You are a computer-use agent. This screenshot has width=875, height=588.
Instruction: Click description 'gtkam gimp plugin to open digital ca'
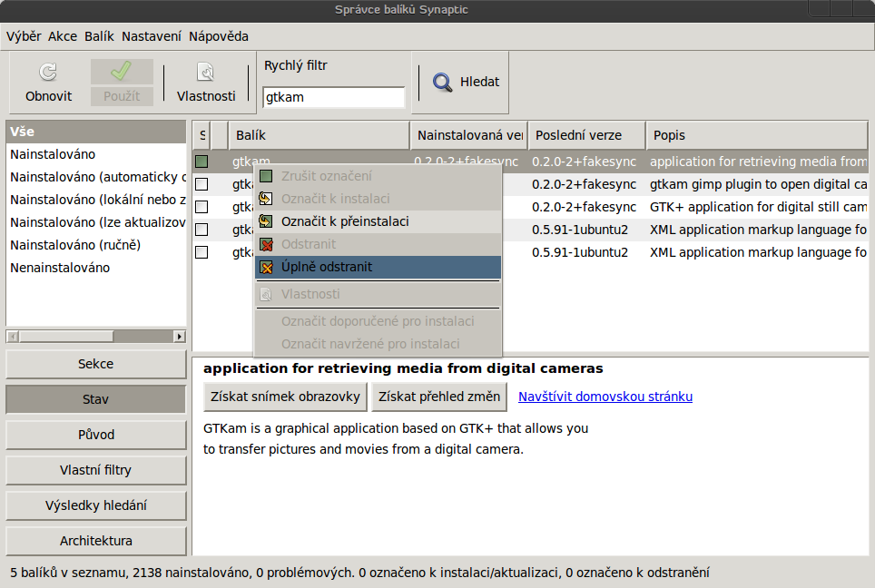pyautogui.click(x=759, y=184)
